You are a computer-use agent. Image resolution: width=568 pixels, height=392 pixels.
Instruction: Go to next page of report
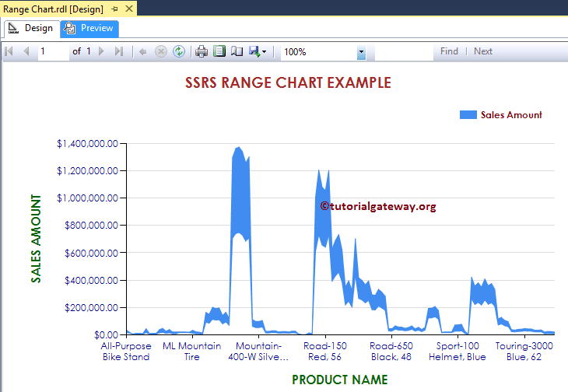pyautogui.click(x=101, y=51)
